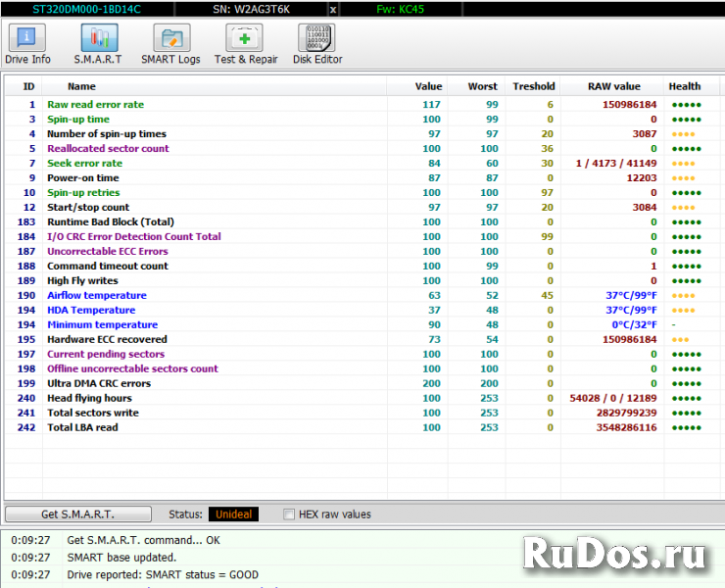Click the Unideal status indicator
Viewport: 725px width, 588px height.
pyautogui.click(x=233, y=514)
